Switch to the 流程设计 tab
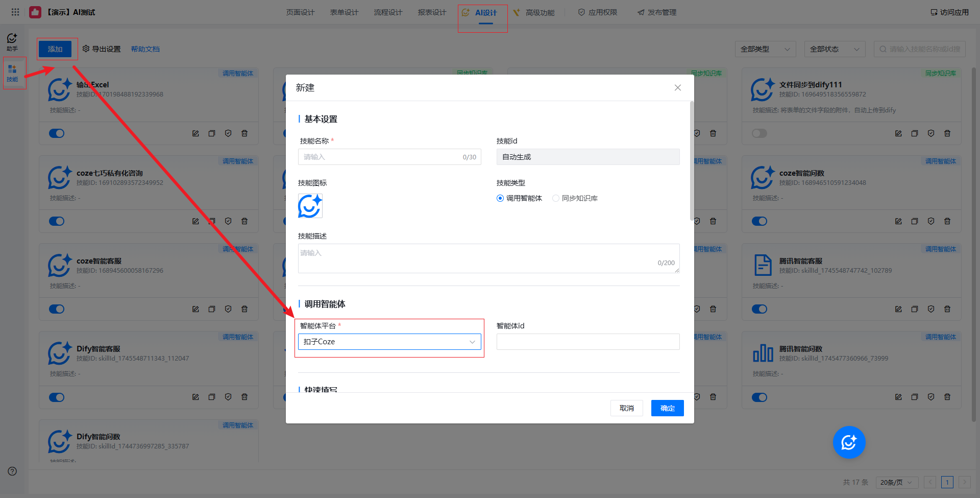This screenshot has width=980, height=498. coord(388,12)
